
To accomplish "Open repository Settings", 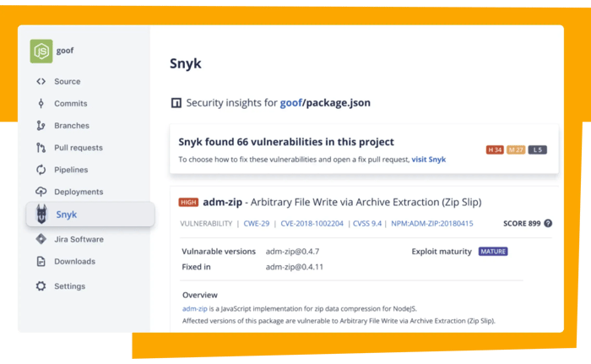I will (x=70, y=286).
